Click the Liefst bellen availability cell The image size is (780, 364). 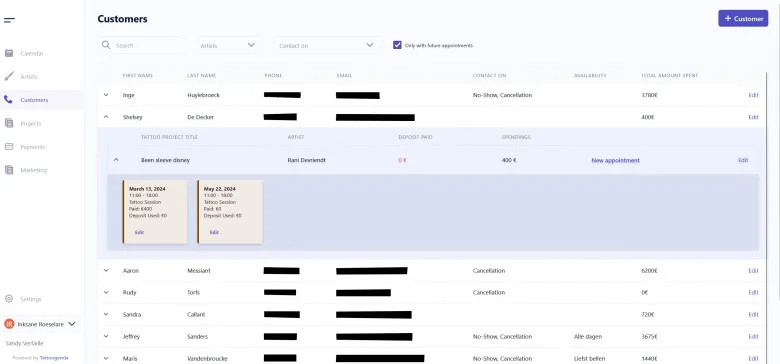(x=589, y=358)
